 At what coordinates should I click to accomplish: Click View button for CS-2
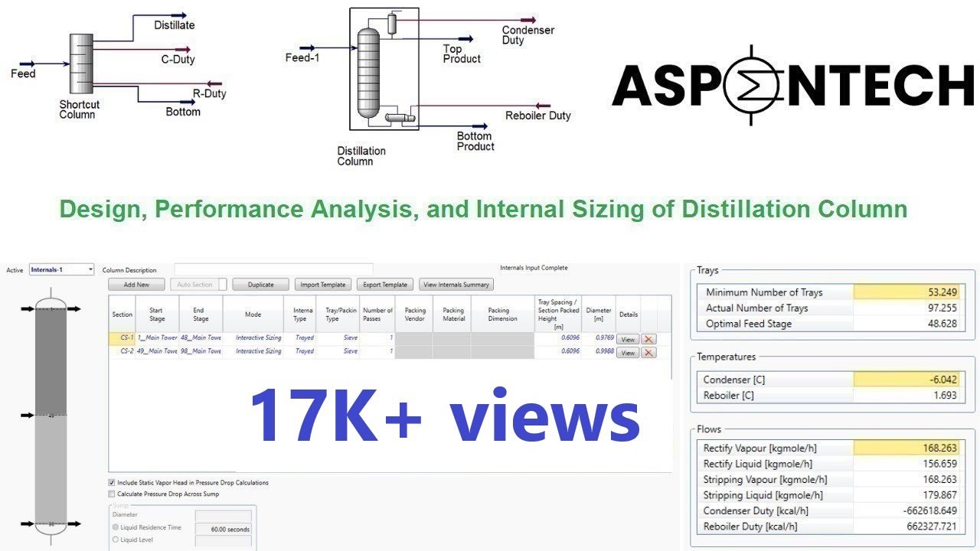click(628, 353)
